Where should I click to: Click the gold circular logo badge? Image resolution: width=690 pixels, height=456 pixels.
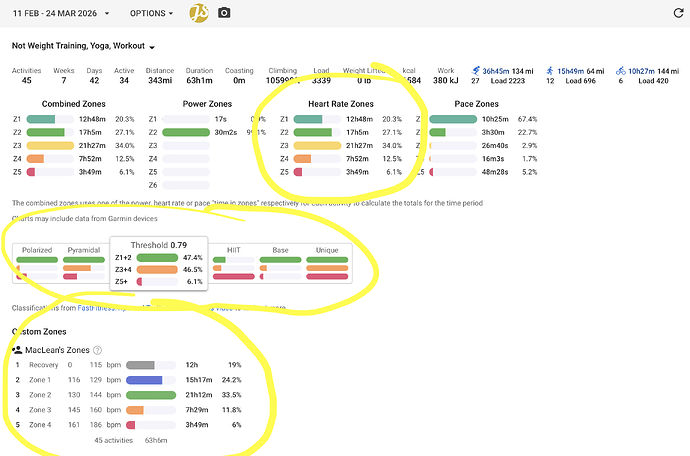point(199,13)
